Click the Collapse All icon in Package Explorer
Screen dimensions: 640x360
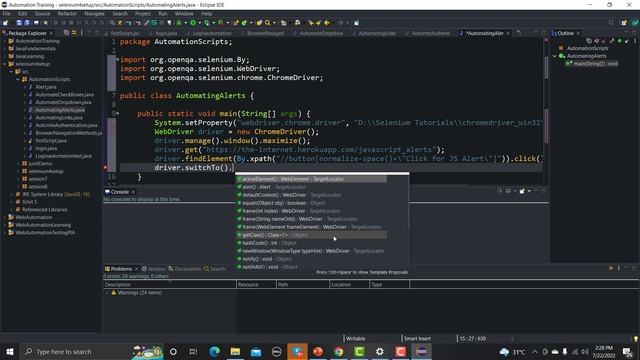(x=67, y=33)
